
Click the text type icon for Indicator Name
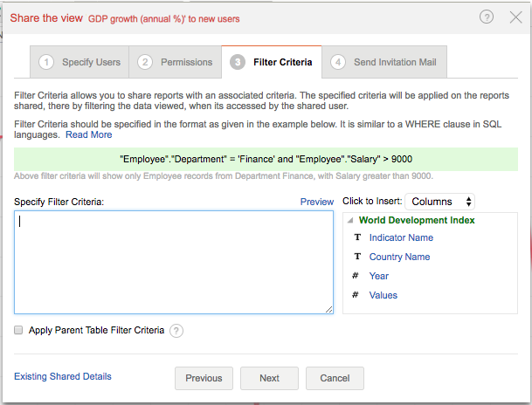pos(356,237)
